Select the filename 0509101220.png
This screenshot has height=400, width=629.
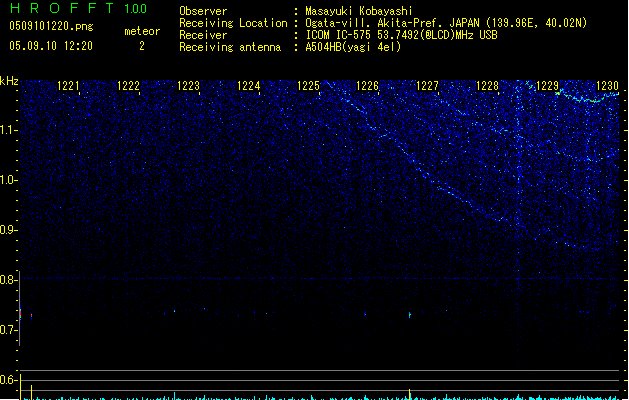click(x=51, y=26)
